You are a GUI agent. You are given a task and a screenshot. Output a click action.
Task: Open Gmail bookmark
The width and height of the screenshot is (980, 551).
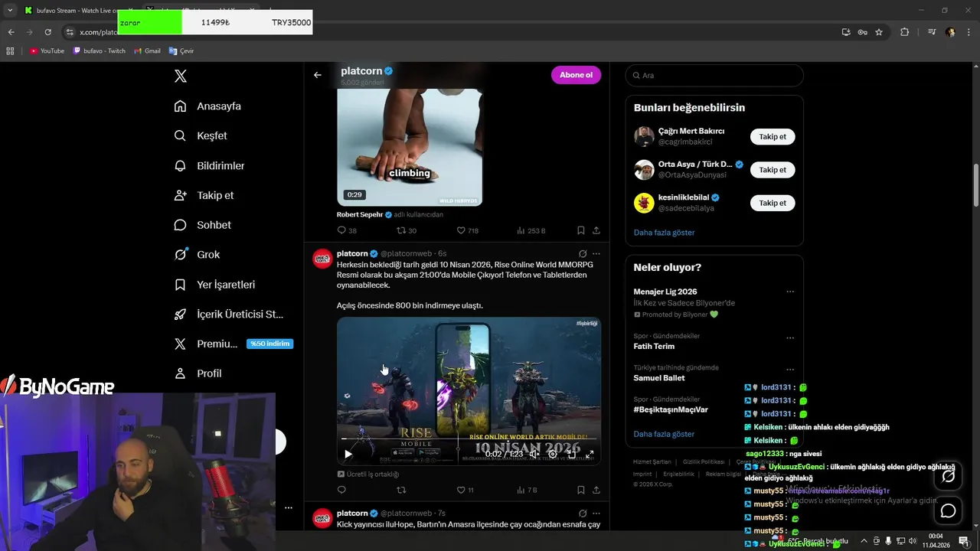[x=147, y=51]
